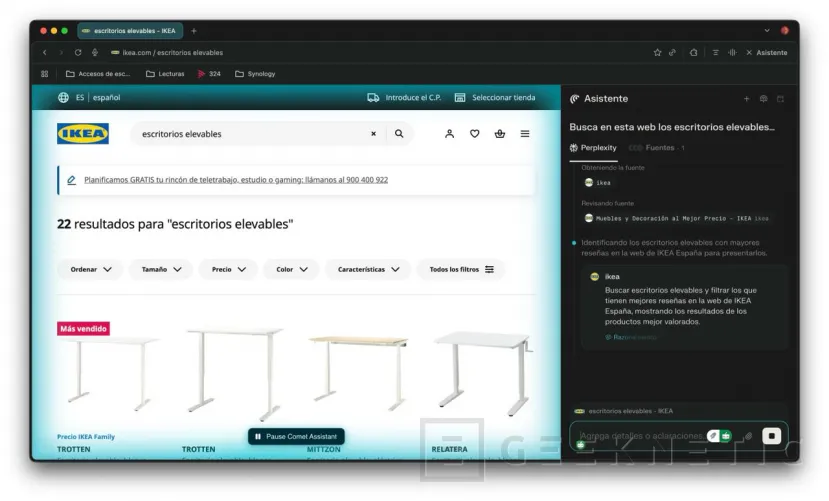Open the 'ikea' source chip

coord(598,183)
